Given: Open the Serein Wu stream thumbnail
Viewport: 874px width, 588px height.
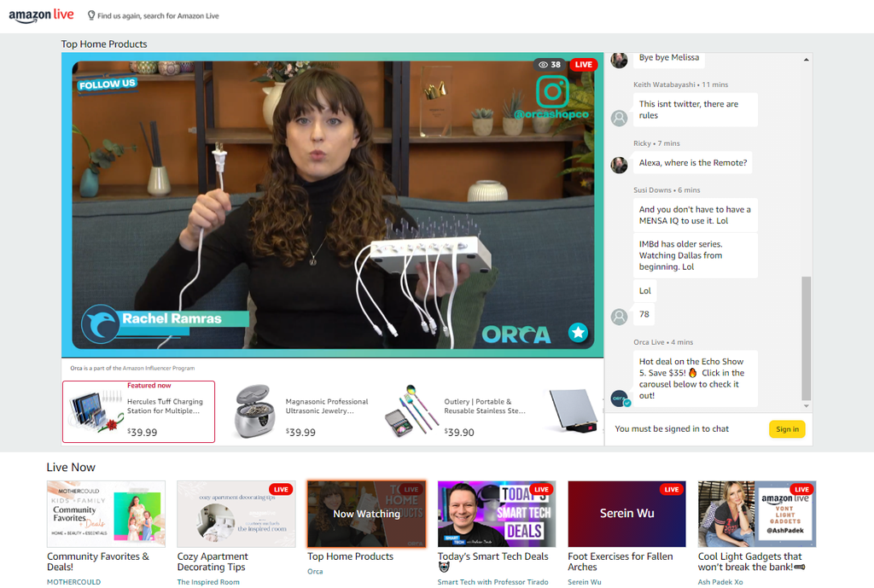Looking at the screenshot, I should tap(627, 514).
